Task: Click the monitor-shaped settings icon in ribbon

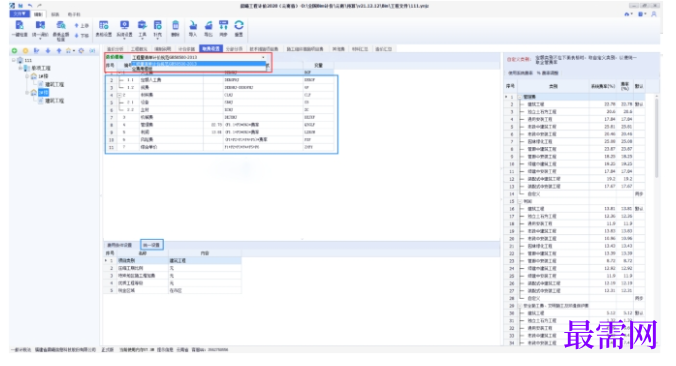Action: tap(125, 25)
